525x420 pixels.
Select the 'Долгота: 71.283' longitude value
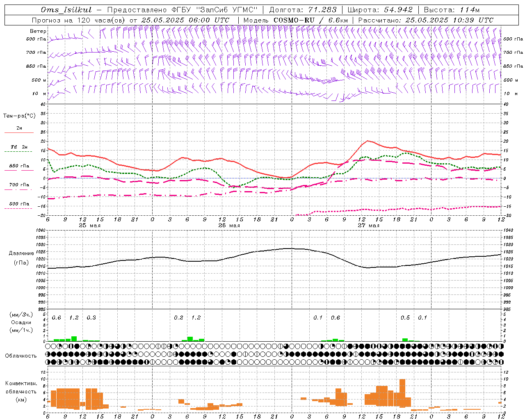(303, 10)
